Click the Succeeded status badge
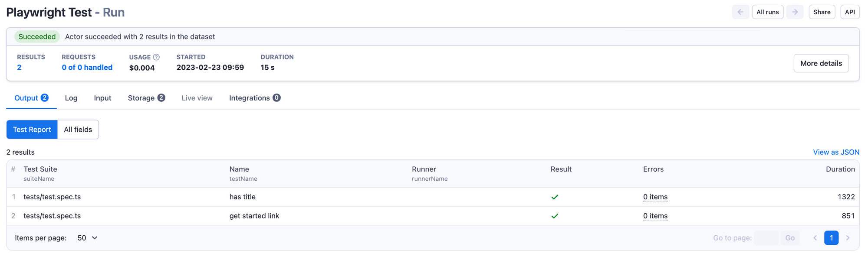Viewport: 868px width, 260px height. [x=37, y=37]
